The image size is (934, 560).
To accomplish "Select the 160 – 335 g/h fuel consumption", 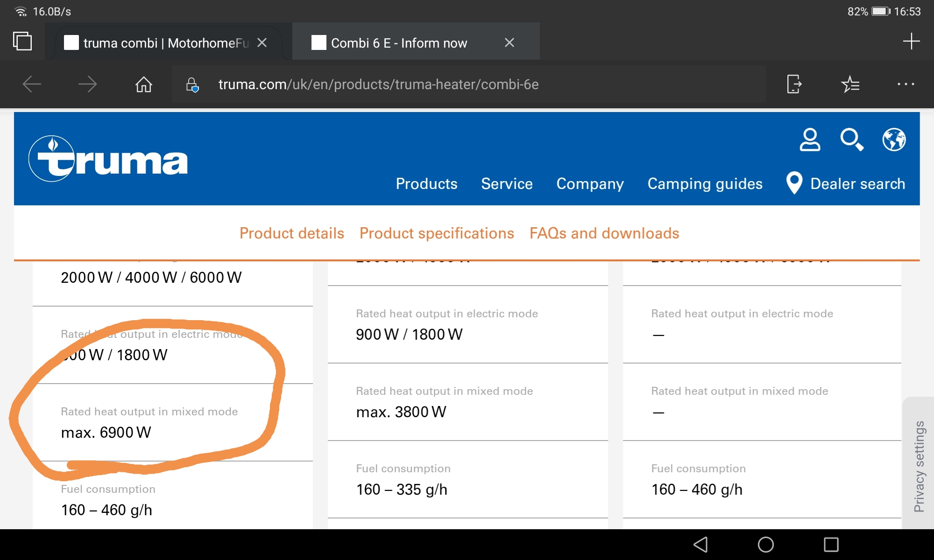I will tap(402, 490).
